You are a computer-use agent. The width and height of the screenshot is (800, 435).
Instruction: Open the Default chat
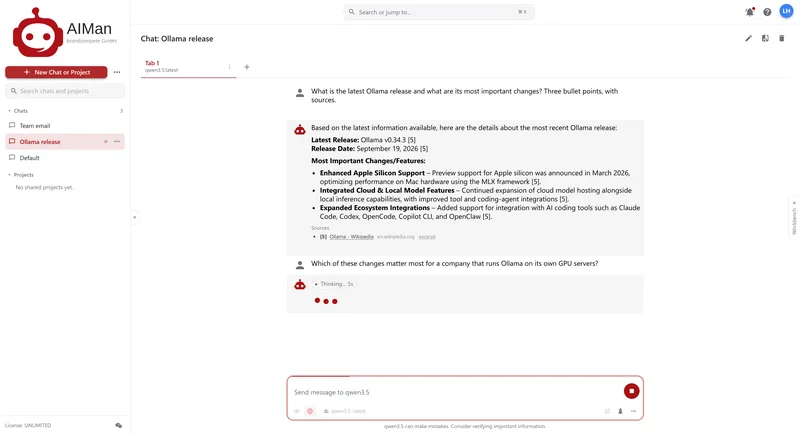(65, 158)
